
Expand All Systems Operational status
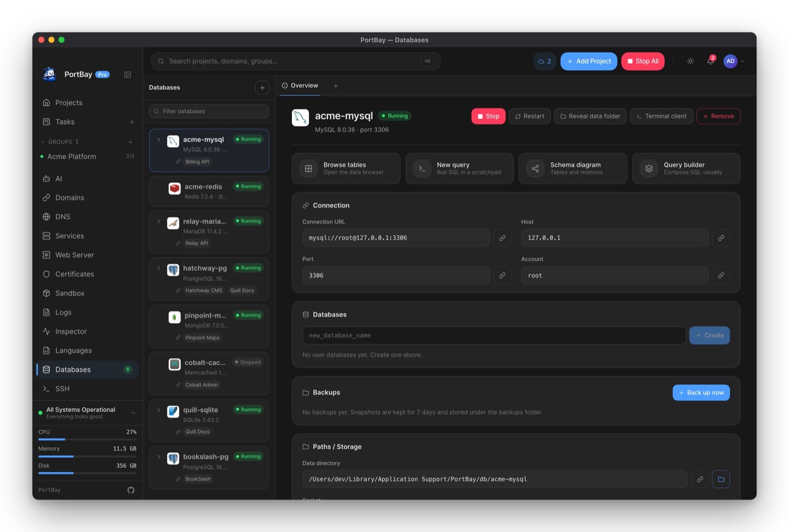133,413
